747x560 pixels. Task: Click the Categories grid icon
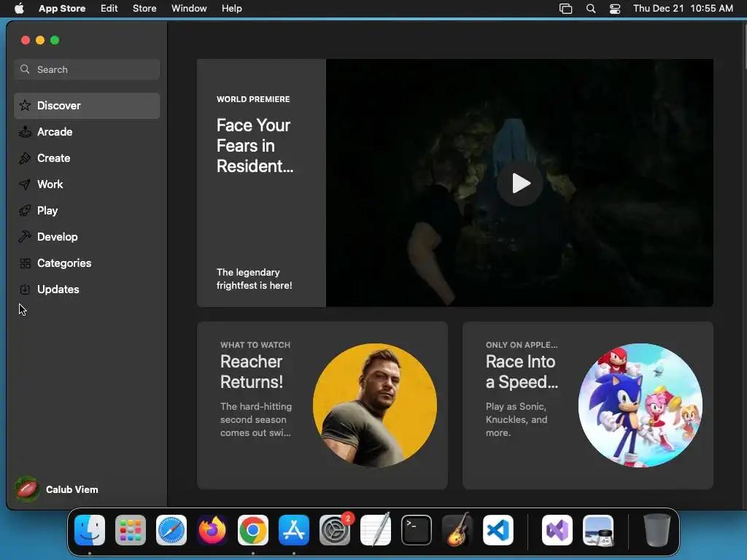coord(25,262)
